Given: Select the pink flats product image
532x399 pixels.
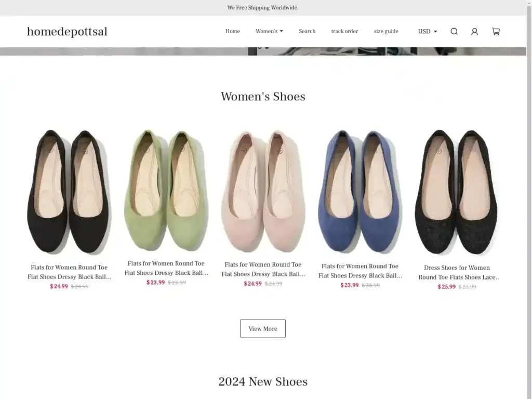Looking at the screenshot, I should 263,191.
